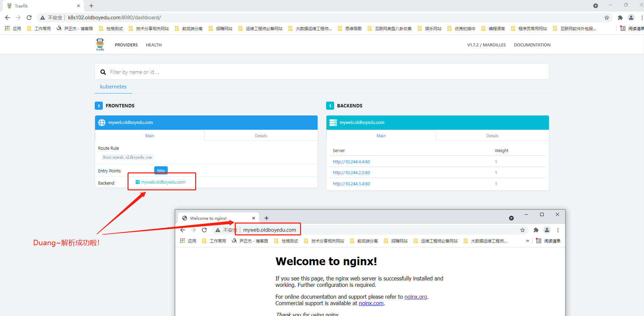Open the Chrome profile avatar icon

(631, 18)
